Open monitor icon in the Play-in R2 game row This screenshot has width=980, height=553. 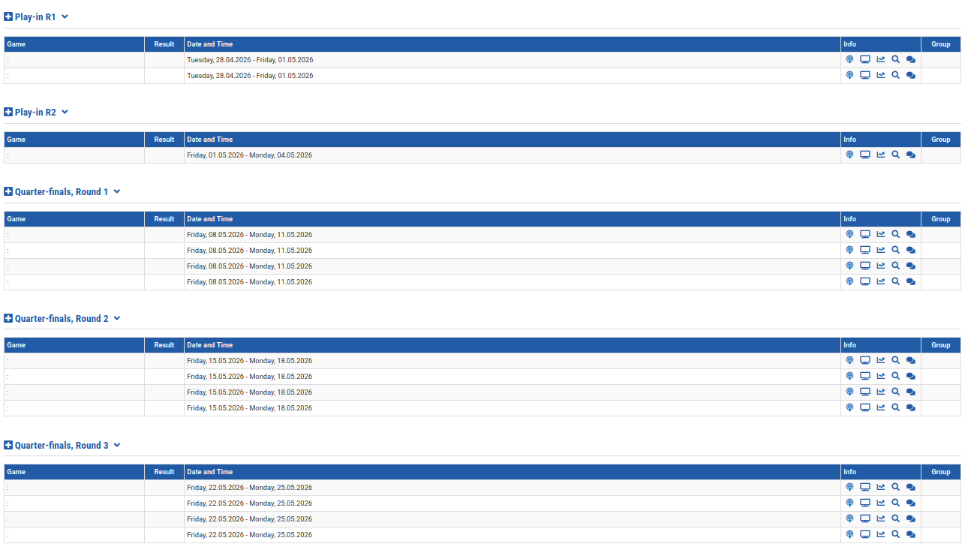[864, 155]
